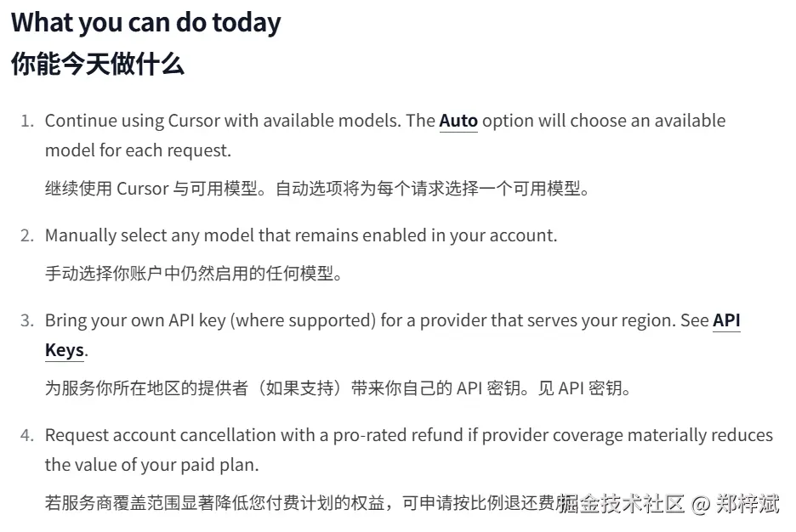Click list number 2 marker
This screenshot has height=532, width=796.
click(x=27, y=235)
